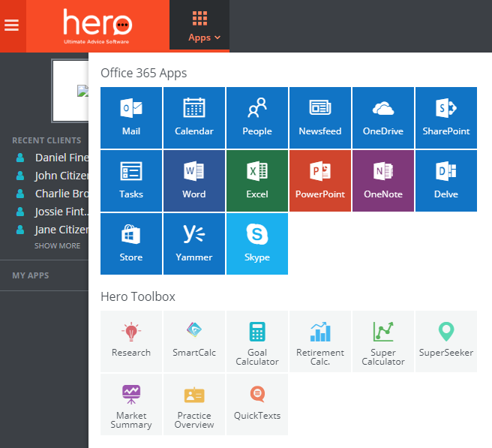Open the Newsfeed app tile
This screenshot has height=448, width=492.
320,118
